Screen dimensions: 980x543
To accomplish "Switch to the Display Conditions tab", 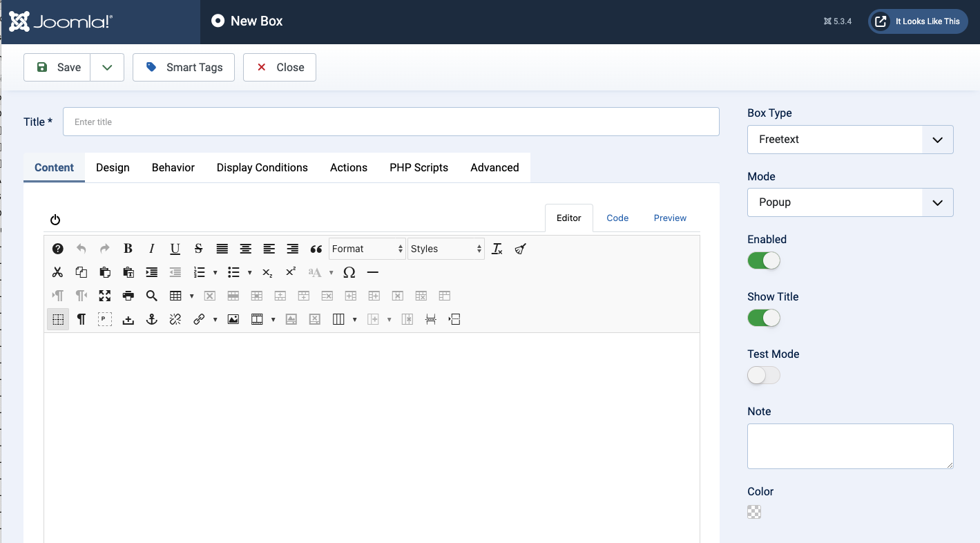I will click(x=262, y=168).
